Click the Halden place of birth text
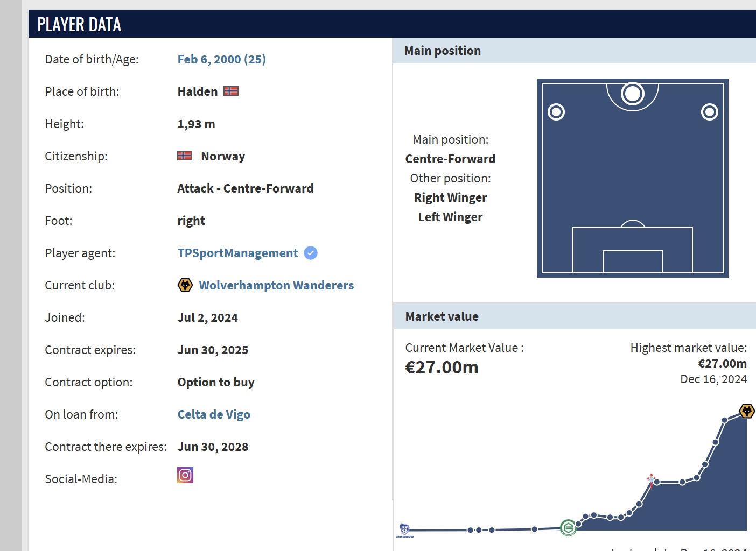 198,91
